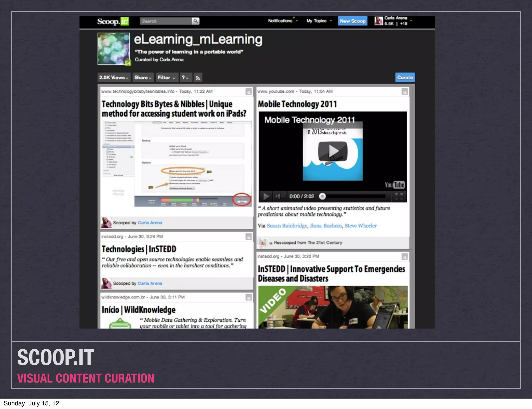This screenshot has height=409, width=532.
Task: Click the Curate button
Action: click(x=405, y=77)
